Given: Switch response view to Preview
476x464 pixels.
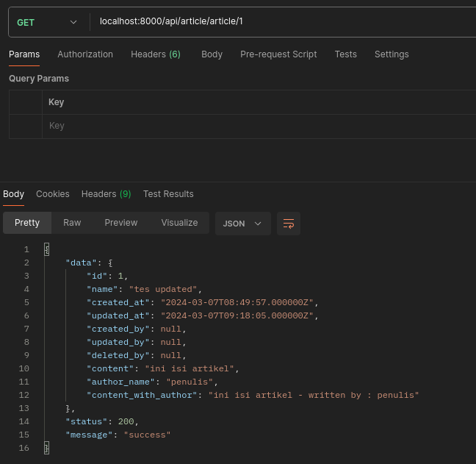Looking at the screenshot, I should tap(121, 223).
